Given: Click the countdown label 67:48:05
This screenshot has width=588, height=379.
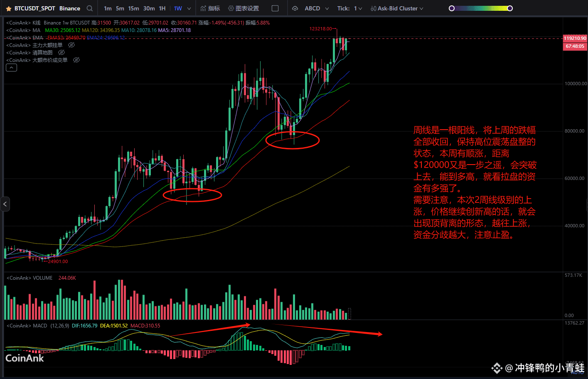Looking at the screenshot, I should click(x=575, y=46).
